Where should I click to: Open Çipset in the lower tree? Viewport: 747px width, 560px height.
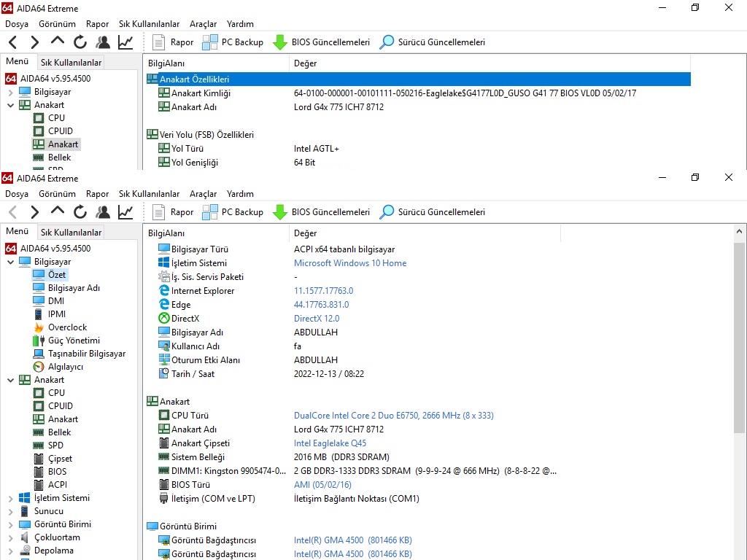pyautogui.click(x=60, y=459)
